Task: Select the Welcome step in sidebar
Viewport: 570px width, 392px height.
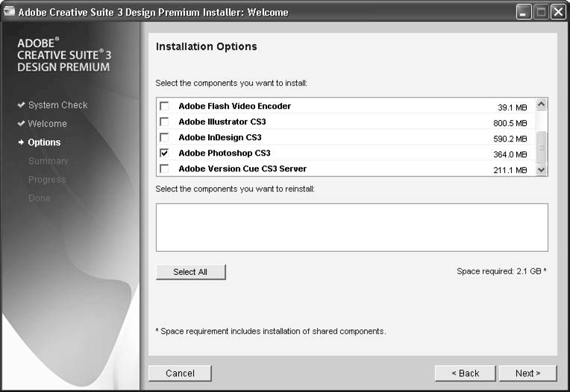Action: [x=47, y=124]
